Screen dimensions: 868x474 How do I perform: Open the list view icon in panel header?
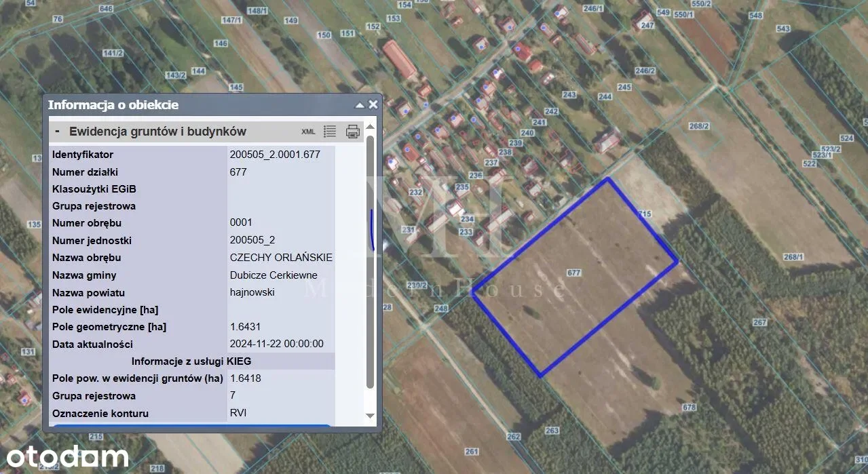point(330,132)
